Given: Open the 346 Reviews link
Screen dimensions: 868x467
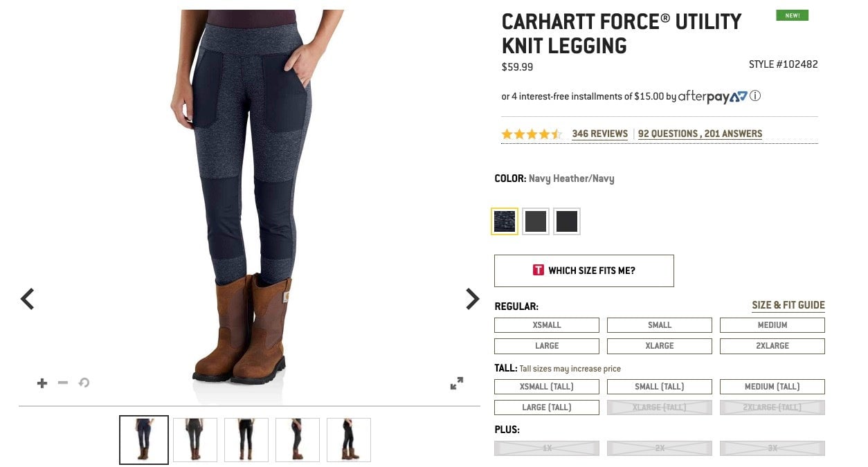Looking at the screenshot, I should coord(599,134).
